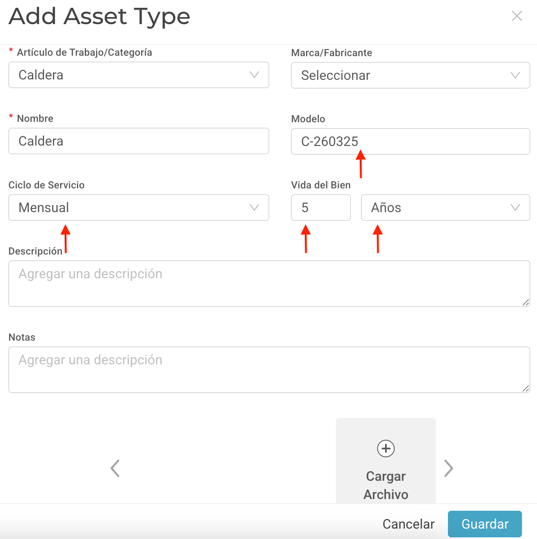Click the Cancelar button

point(408,524)
